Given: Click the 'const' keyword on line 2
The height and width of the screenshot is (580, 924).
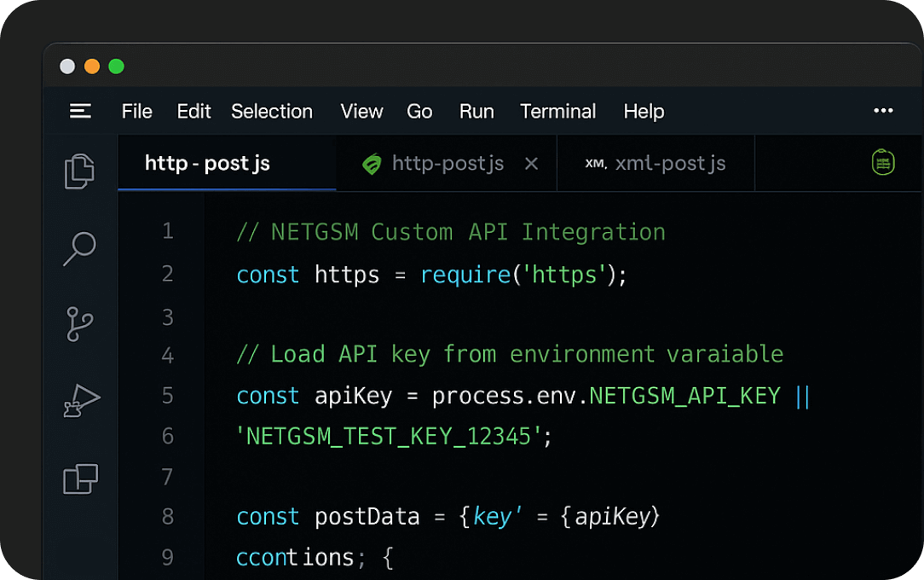Looking at the screenshot, I should click(268, 275).
